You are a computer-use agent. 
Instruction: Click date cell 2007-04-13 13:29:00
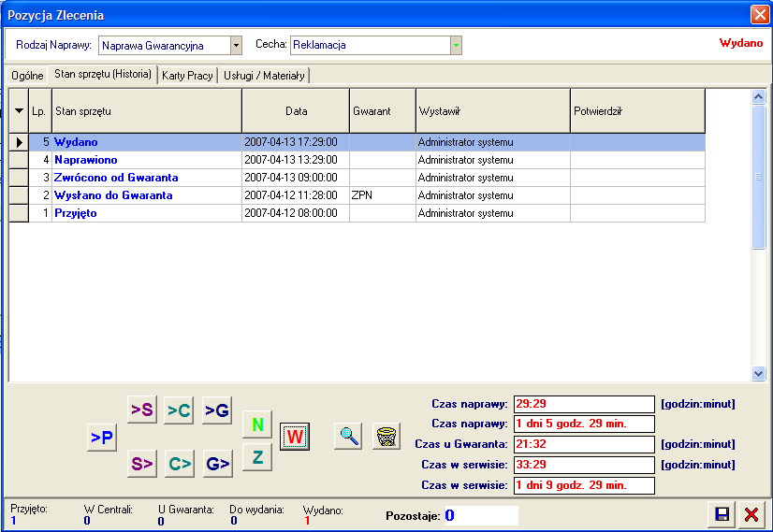click(x=296, y=160)
